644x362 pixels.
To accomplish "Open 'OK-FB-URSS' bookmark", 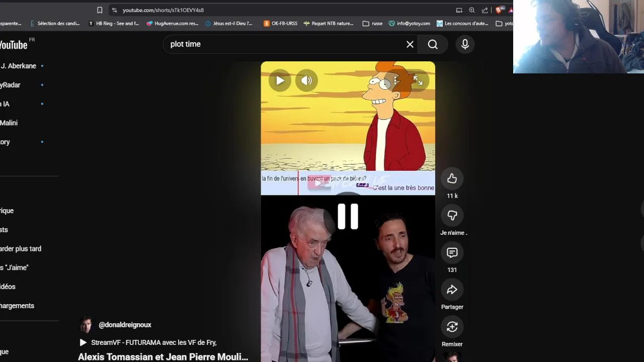I will point(280,23).
